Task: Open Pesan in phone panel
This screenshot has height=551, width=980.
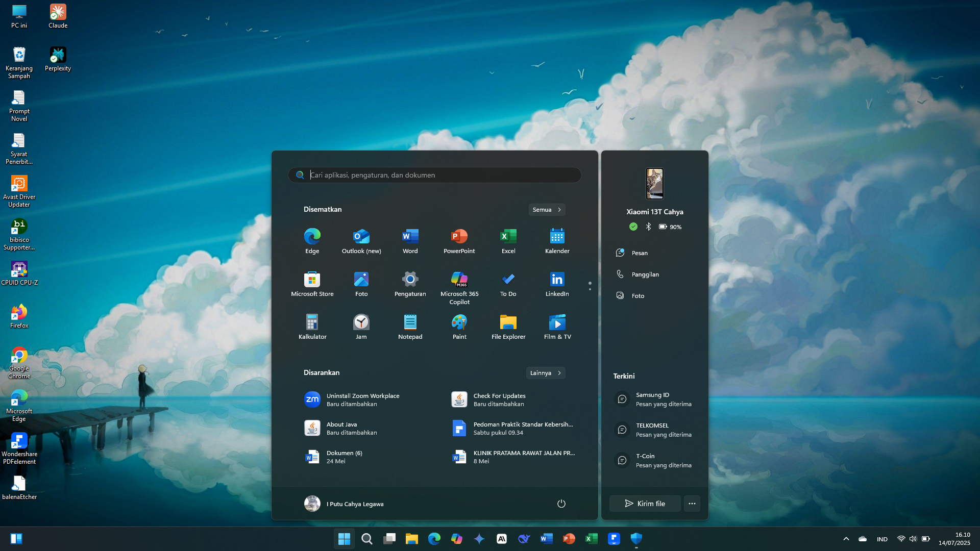Action: point(639,253)
